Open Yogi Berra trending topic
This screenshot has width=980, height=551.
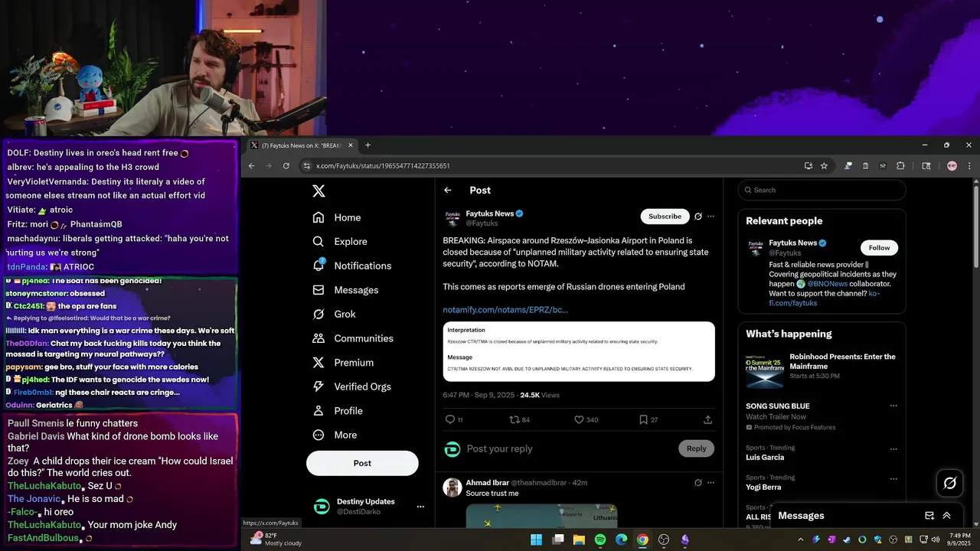tap(763, 487)
